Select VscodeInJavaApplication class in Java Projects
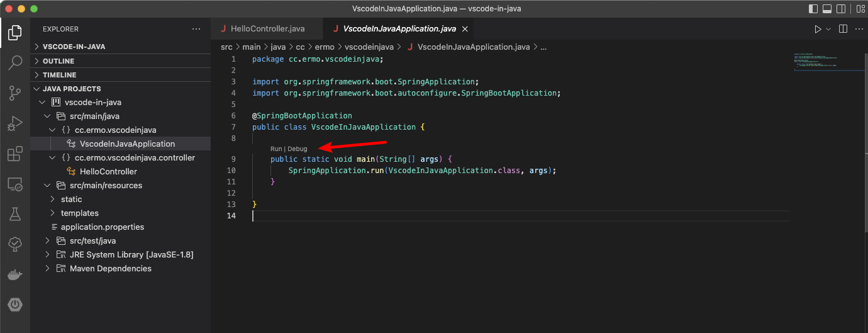Viewport: 868px width, 333px height. pyautogui.click(x=121, y=144)
